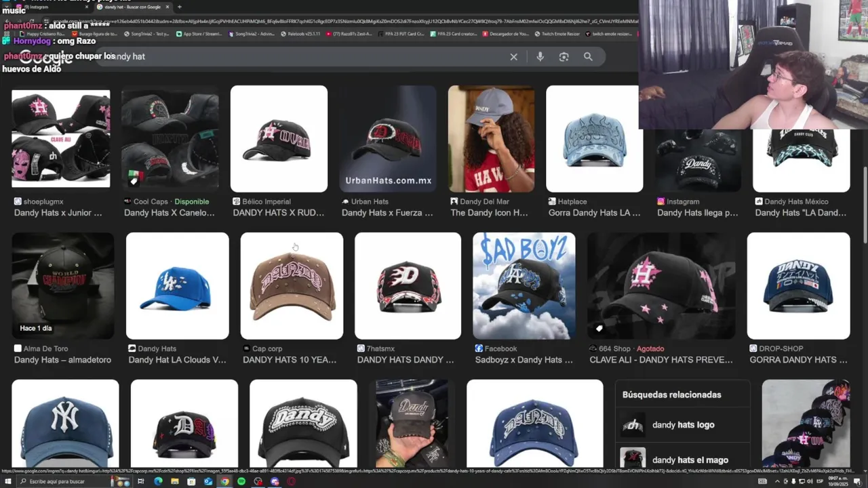Open a new browser tab
Viewport: 868px width, 488px height.
pyautogui.click(x=179, y=7)
